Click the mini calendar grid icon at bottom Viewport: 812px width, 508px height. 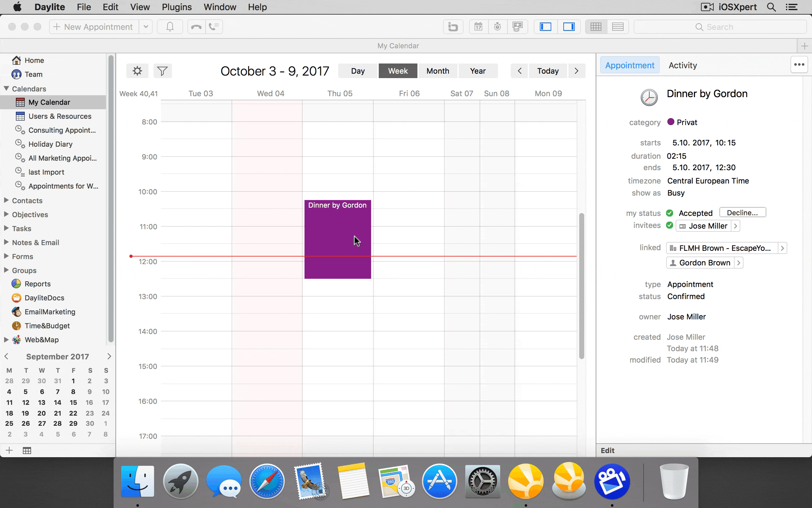(27, 451)
